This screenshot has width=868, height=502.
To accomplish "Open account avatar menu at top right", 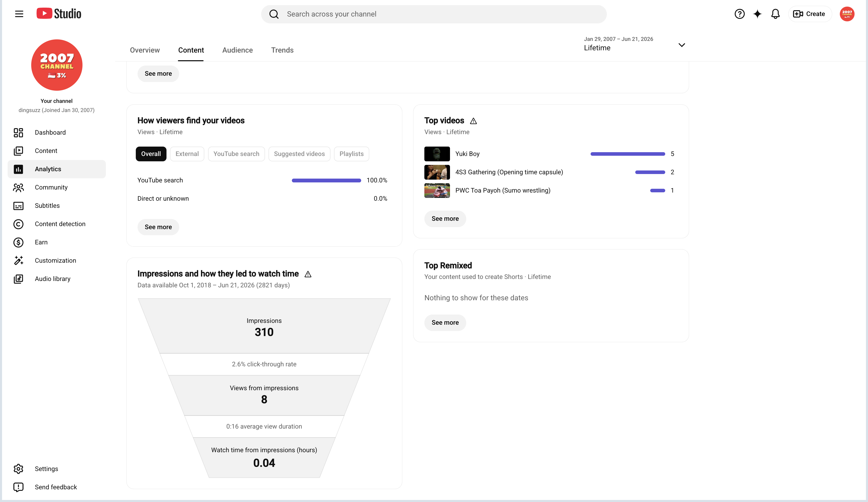I will (847, 14).
